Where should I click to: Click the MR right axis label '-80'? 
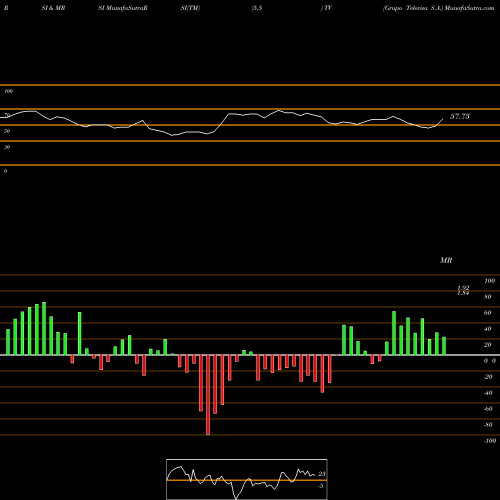point(488,425)
